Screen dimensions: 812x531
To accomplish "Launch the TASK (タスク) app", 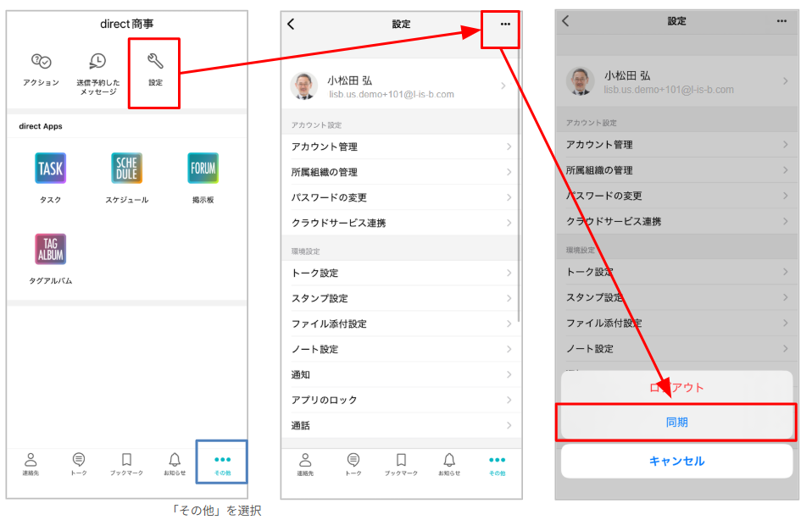I will coord(50,169).
